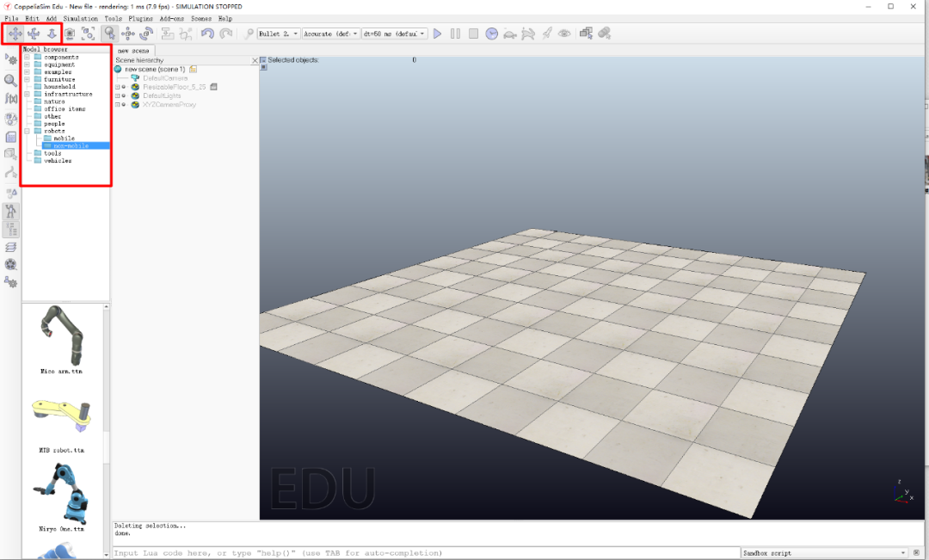Pause the simulation
The width and height of the screenshot is (929, 560).
455,34
